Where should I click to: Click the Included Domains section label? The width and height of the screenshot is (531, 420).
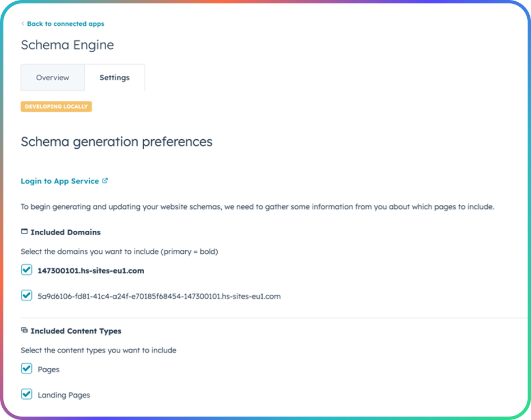(x=66, y=232)
